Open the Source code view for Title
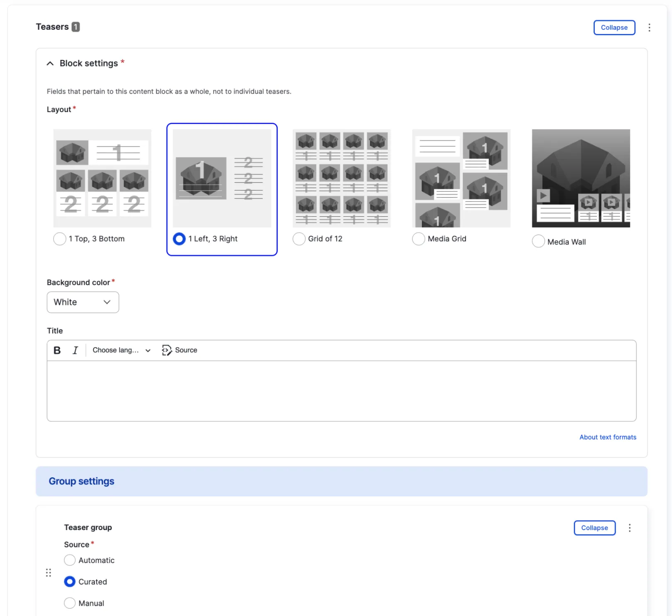This screenshot has height=616, width=672. coord(179,350)
